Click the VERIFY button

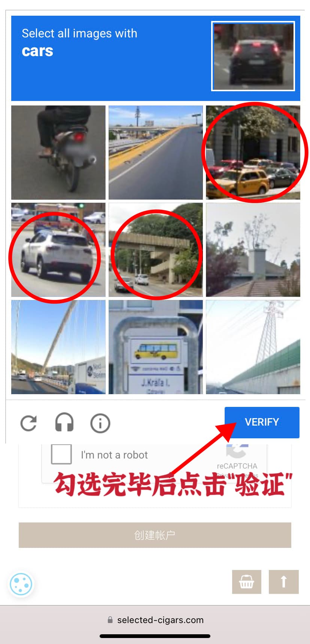tap(262, 422)
